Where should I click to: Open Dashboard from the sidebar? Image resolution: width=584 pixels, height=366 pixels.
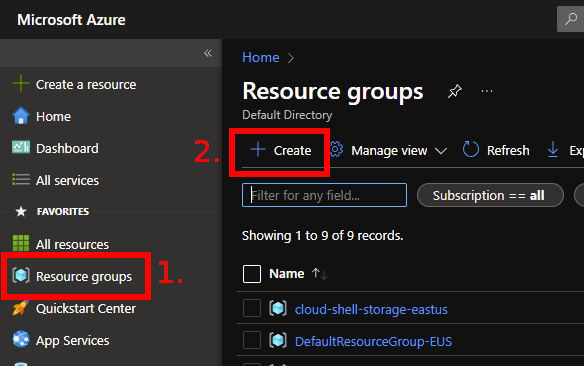point(67,149)
